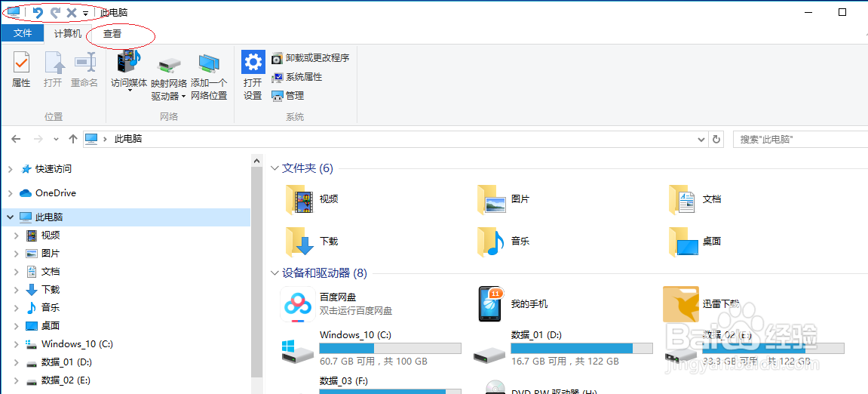Open the 访问媒体 dropdown
The width and height of the screenshot is (868, 394).
[x=129, y=71]
